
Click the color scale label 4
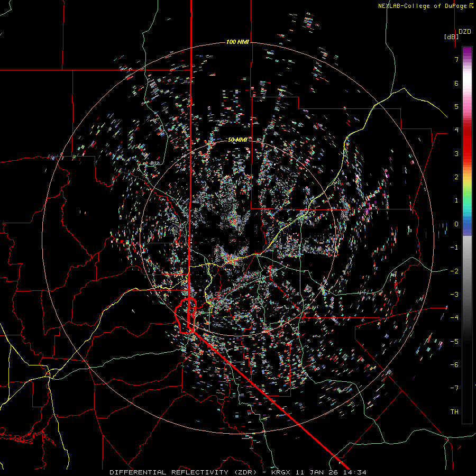pyautogui.click(x=456, y=130)
